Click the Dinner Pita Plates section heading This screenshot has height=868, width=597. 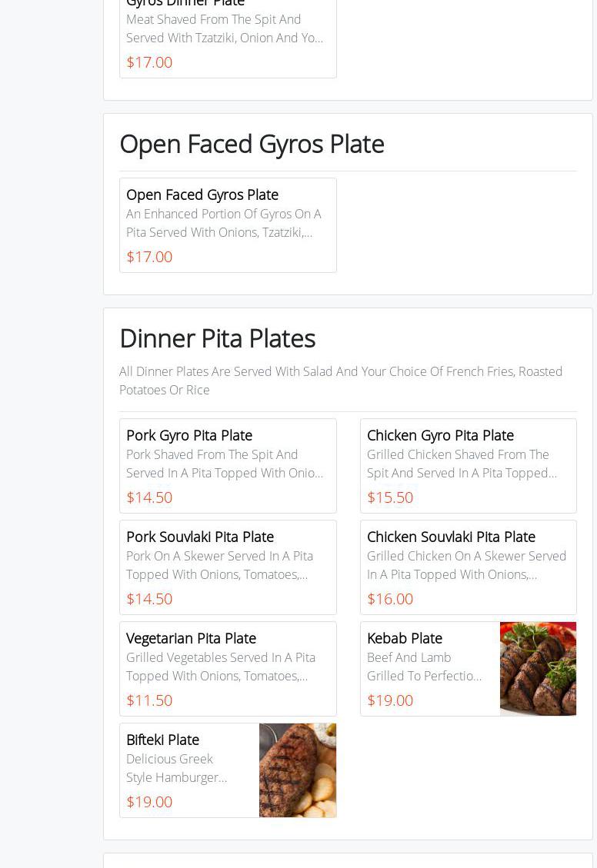point(218,338)
